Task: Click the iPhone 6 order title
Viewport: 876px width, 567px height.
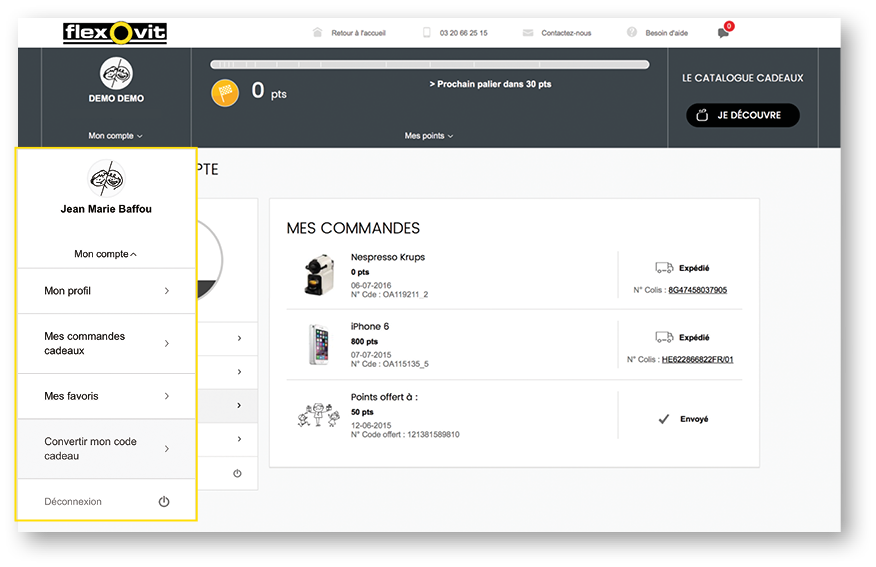Action: pyautogui.click(x=370, y=326)
